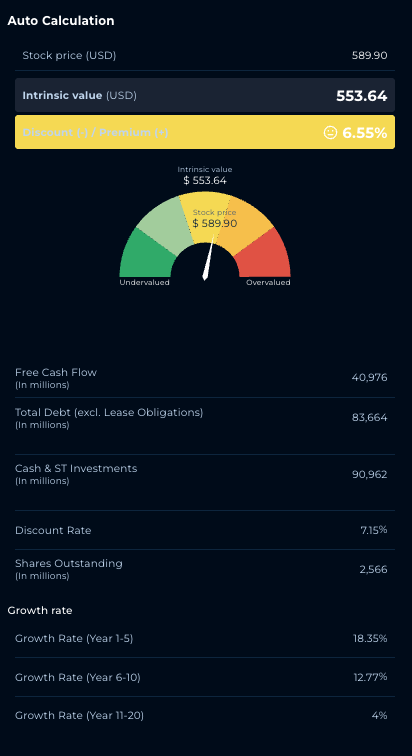Edit the Total Debt value 83,664
412x756 pixels.
(369, 418)
